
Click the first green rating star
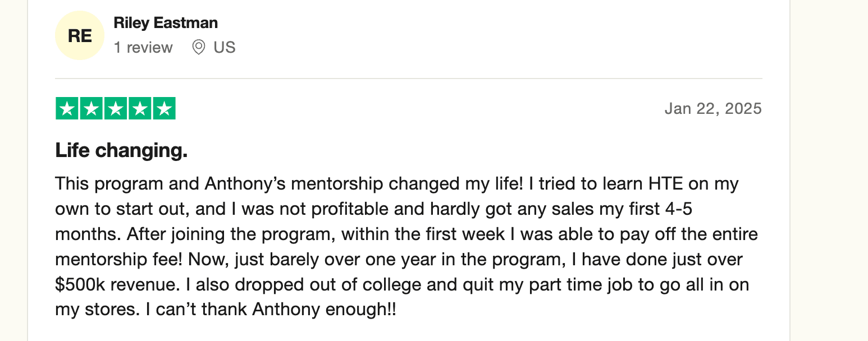[x=67, y=109]
